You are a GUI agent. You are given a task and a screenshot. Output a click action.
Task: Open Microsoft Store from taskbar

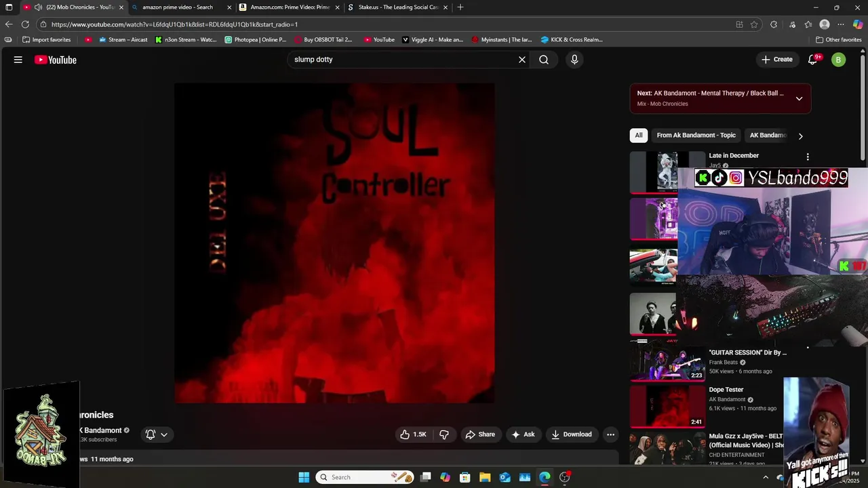click(x=465, y=477)
